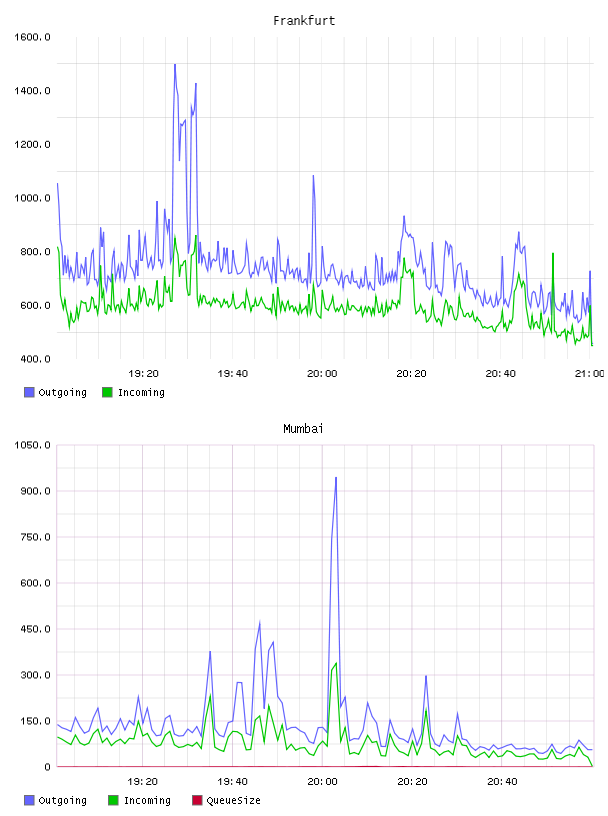Click the 20:40 x-axis label in Mumbai chart
Screen dimensions: 608x816
[x=502, y=781]
